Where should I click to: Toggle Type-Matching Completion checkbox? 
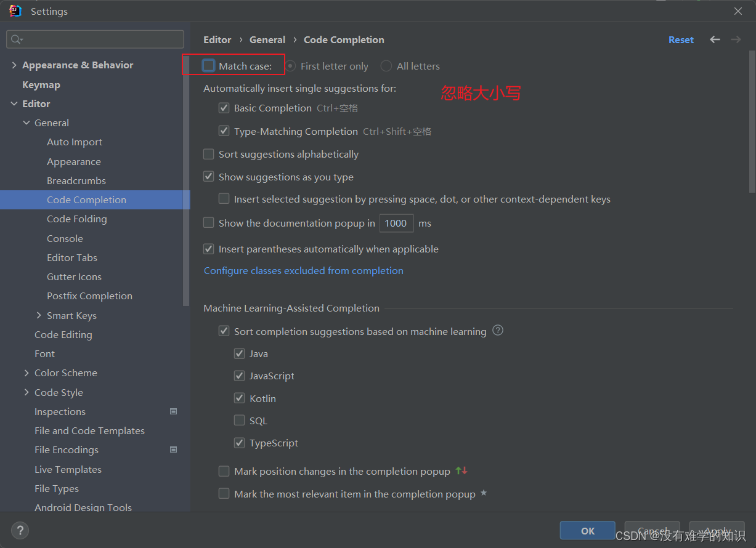224,131
